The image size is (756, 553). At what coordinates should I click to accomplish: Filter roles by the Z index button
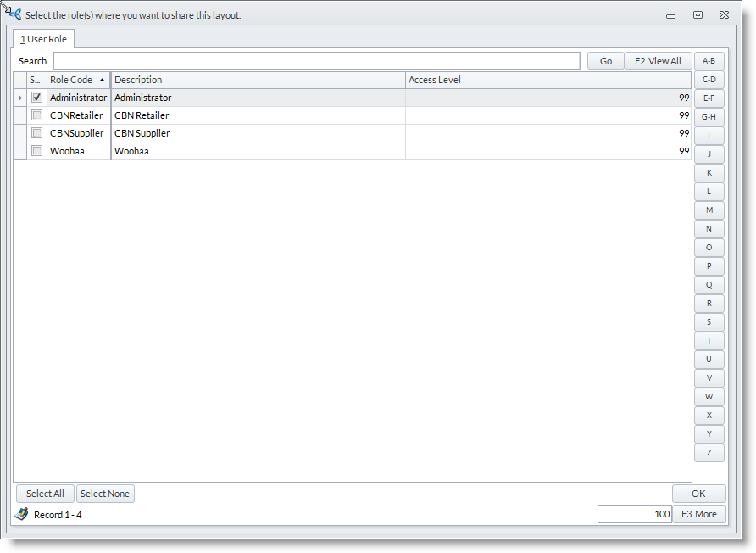pos(709,453)
